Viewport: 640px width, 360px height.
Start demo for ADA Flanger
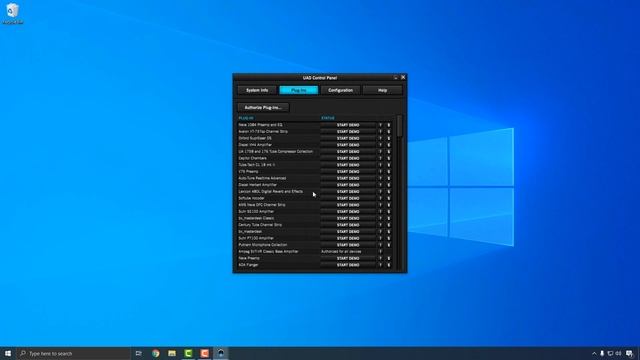pyautogui.click(x=348, y=265)
